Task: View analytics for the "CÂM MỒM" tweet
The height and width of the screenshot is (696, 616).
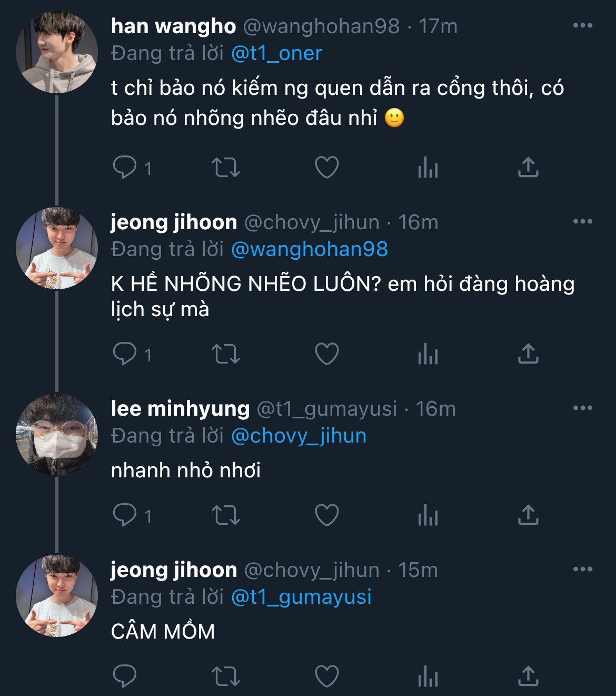Action: click(428, 677)
